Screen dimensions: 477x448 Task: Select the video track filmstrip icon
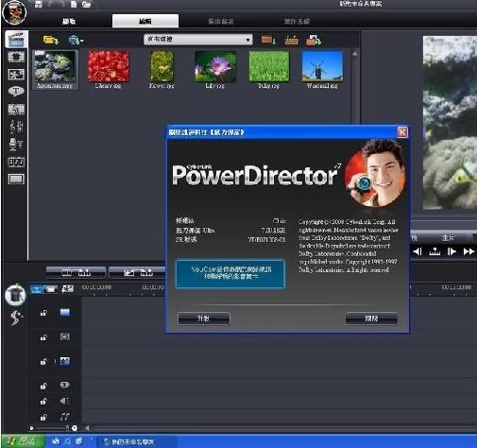pyautogui.click(x=65, y=312)
